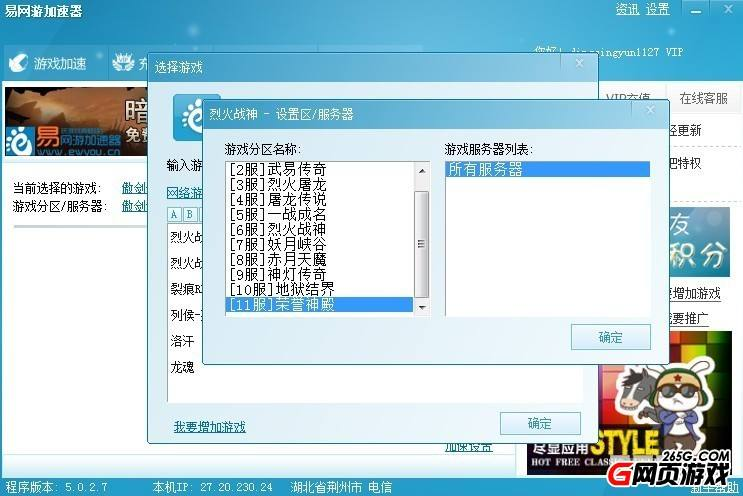Click the 程序版本 5.0.2.7 status text
Screen dimensions: 743x496
click(56, 487)
